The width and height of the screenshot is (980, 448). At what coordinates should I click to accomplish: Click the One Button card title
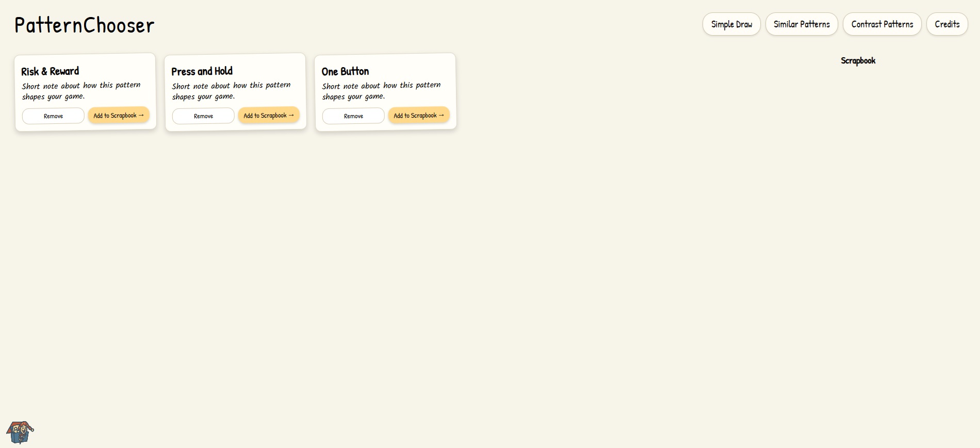pyautogui.click(x=345, y=71)
